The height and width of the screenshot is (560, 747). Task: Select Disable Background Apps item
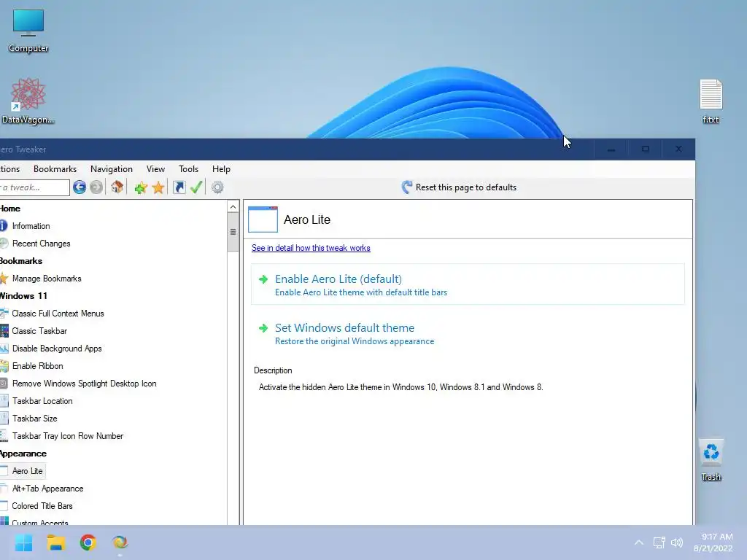point(57,349)
